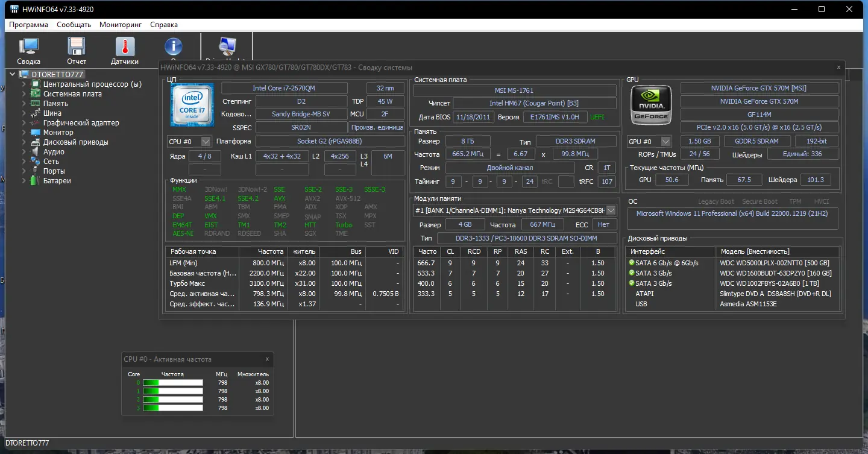Click the RAM icon beside Память
The image size is (868, 454).
tap(36, 104)
